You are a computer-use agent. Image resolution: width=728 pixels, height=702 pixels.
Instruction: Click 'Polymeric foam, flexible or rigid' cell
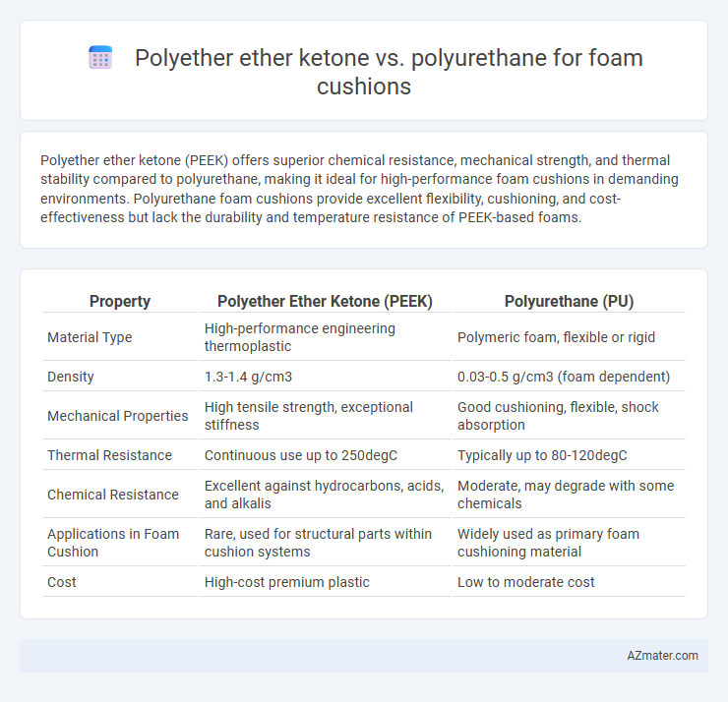(556, 337)
